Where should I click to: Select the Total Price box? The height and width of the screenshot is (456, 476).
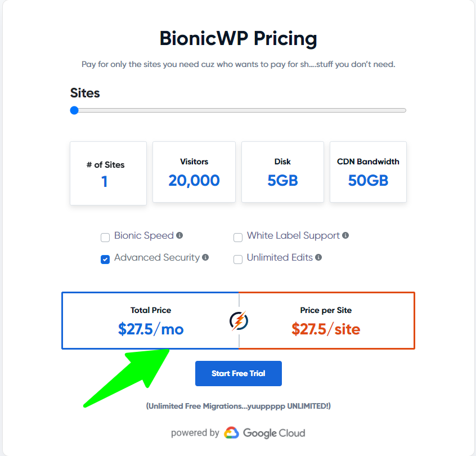pos(150,320)
